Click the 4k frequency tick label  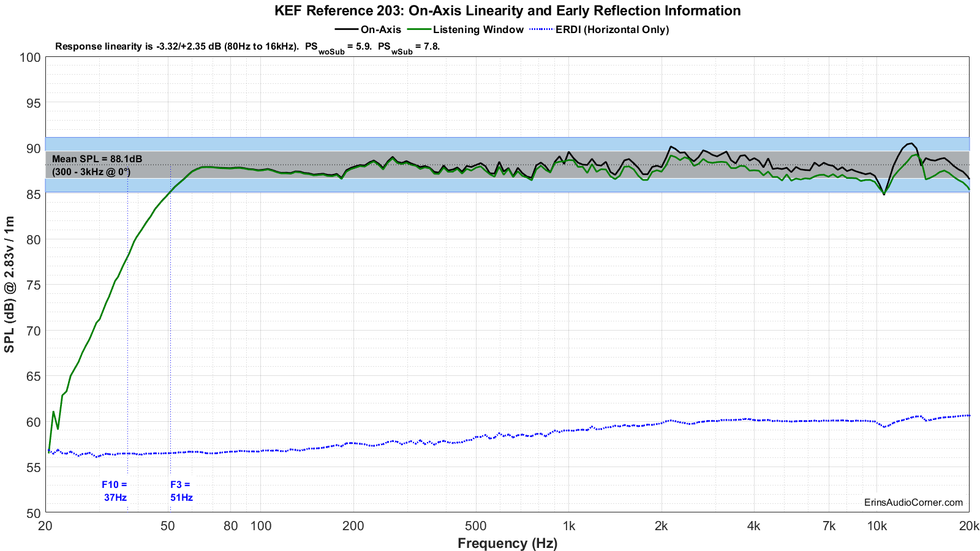[753, 526]
